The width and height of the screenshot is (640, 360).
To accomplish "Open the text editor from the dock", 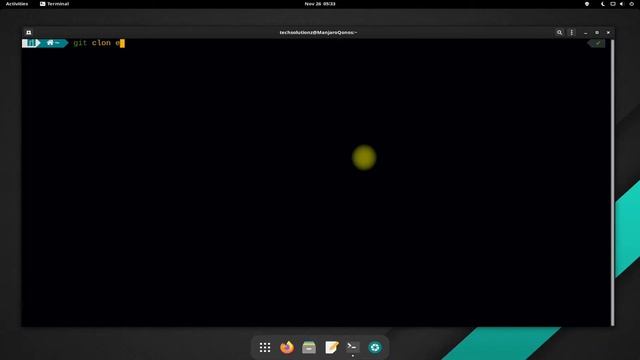I will [x=331, y=347].
